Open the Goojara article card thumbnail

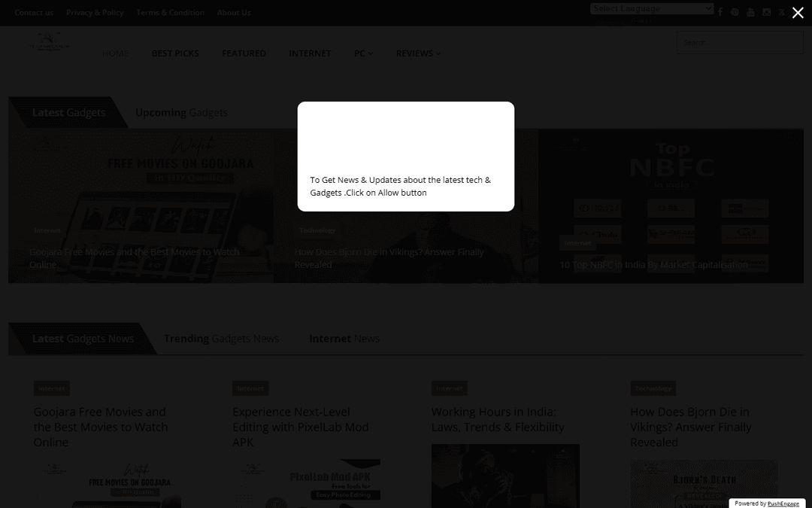point(108,484)
